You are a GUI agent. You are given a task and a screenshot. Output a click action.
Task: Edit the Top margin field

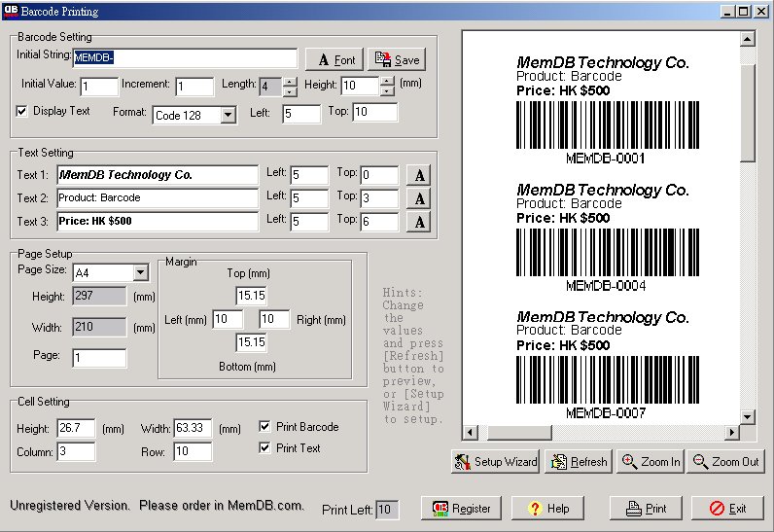[251, 296]
